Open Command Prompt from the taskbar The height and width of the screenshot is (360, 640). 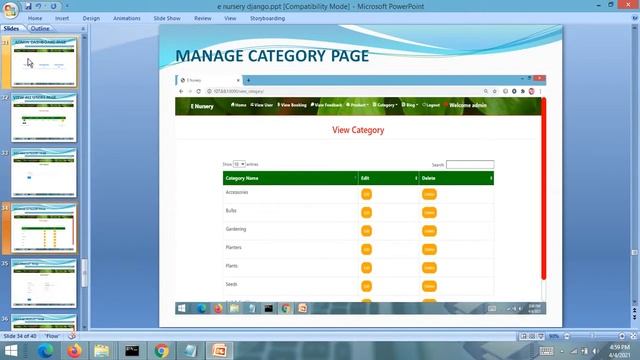pos(132,351)
